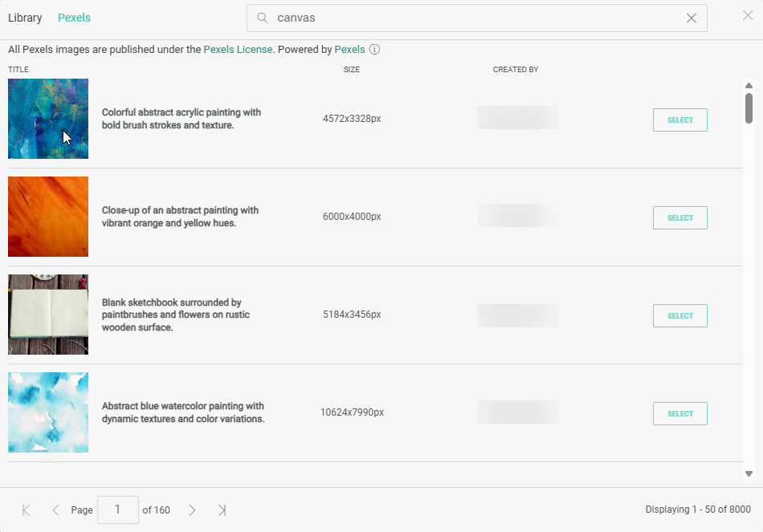This screenshot has height=532, width=763.
Task: Advance to the next page
Action: (192, 510)
